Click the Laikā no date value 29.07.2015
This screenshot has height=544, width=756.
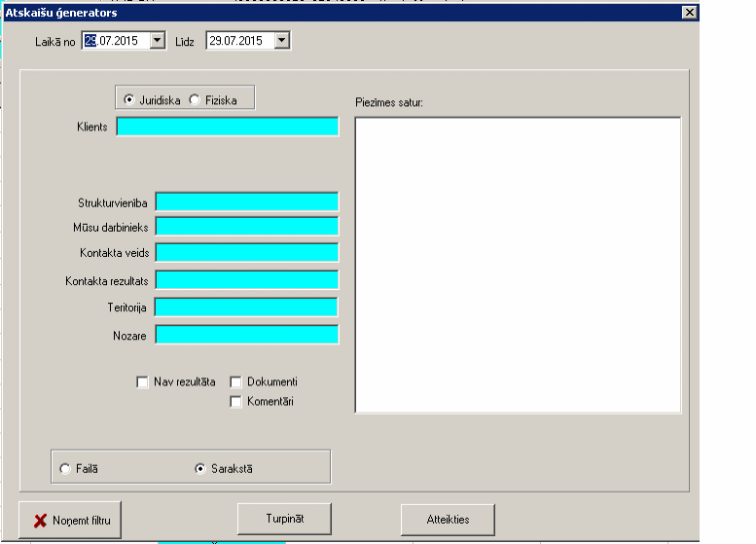tap(111, 41)
